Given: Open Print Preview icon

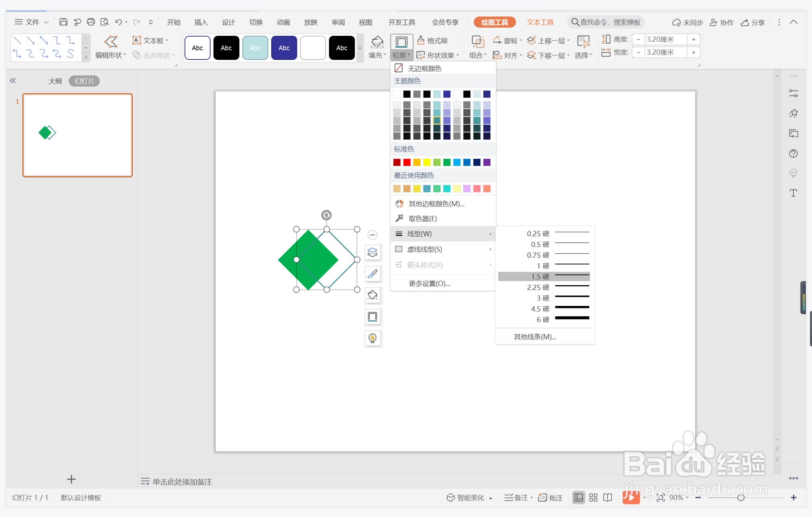Looking at the screenshot, I should (105, 22).
